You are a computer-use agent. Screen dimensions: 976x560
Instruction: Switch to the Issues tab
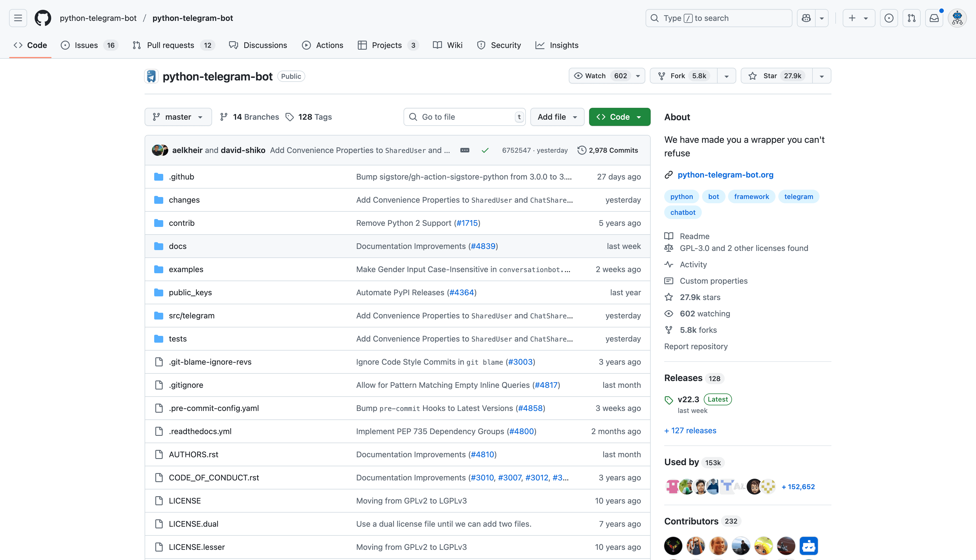tap(89, 45)
